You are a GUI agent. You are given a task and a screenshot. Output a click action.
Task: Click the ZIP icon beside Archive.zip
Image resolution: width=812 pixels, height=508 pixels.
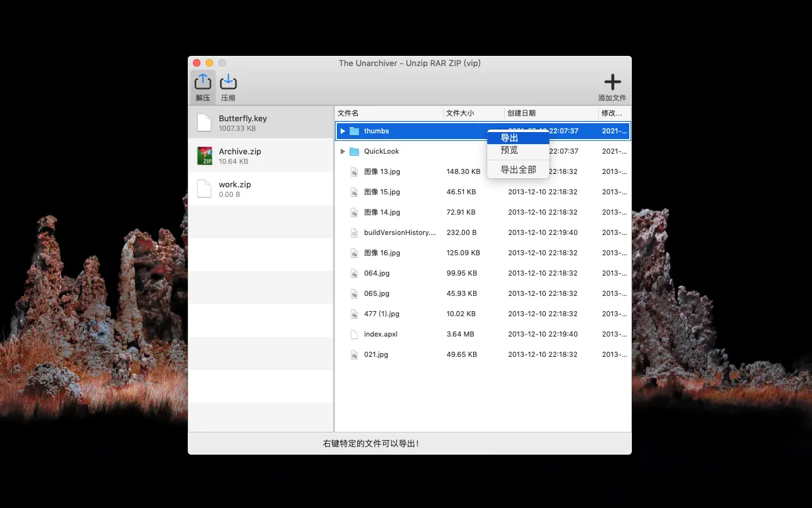(205, 154)
